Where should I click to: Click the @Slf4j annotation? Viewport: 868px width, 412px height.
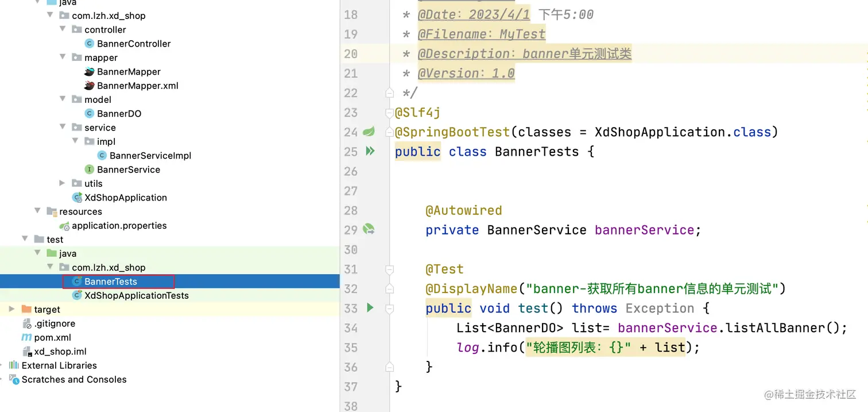417,113
